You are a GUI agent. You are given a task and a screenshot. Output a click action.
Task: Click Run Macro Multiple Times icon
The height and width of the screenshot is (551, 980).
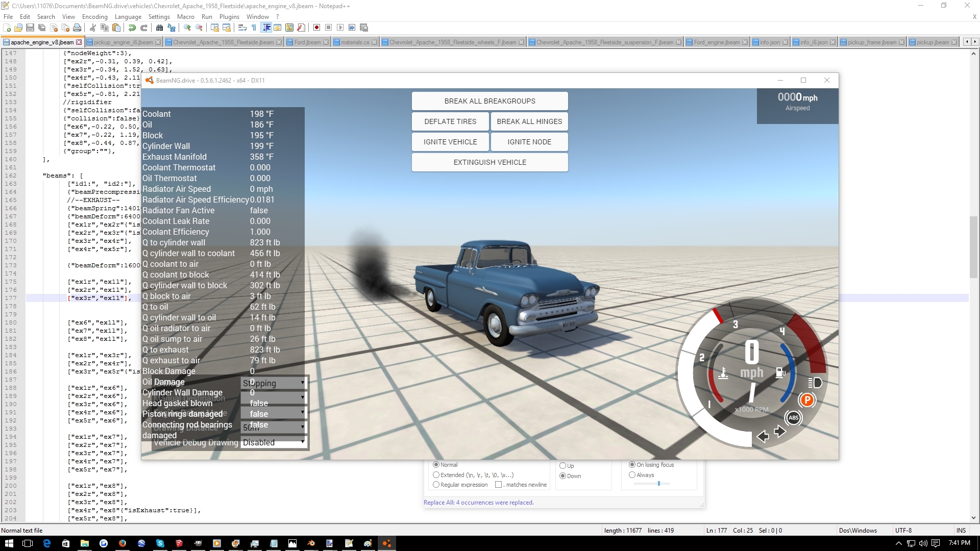click(352, 28)
